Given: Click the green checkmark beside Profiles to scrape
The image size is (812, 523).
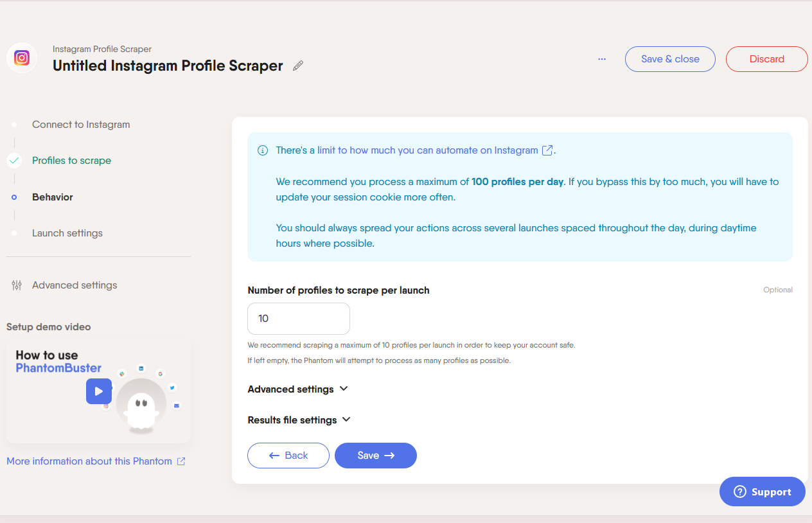Looking at the screenshot, I should [x=14, y=161].
